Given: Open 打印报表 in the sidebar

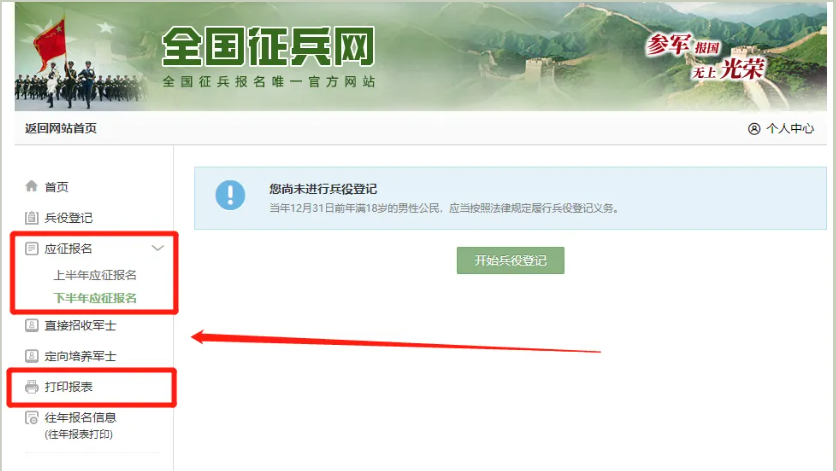Looking at the screenshot, I should coord(68,387).
